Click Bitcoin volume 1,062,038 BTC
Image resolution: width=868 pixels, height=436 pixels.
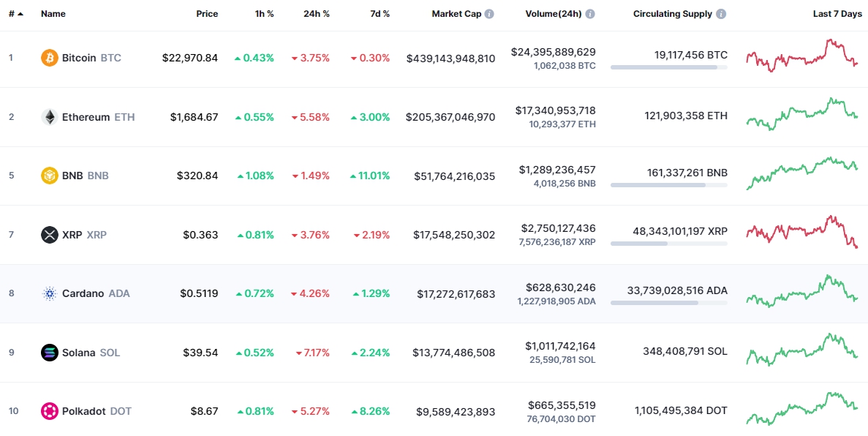(565, 65)
